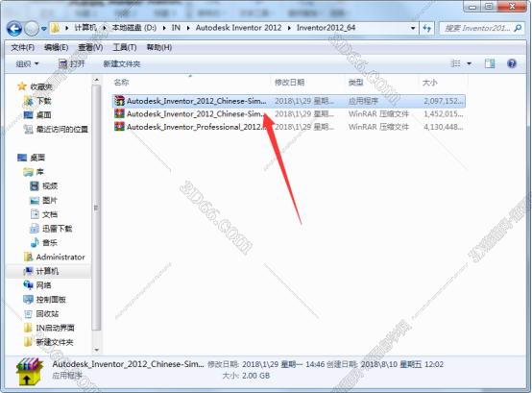532x393 pixels.
Task: Open the 组织 dropdown menu
Action: pos(27,63)
